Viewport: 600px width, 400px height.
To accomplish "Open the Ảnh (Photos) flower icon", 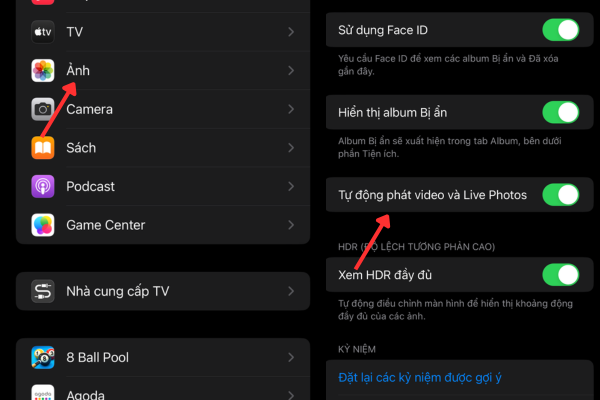I will tap(43, 71).
